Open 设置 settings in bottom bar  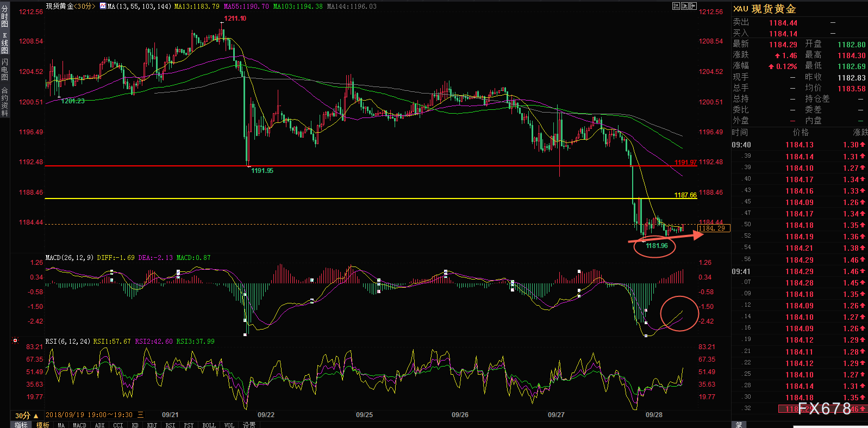click(x=249, y=425)
